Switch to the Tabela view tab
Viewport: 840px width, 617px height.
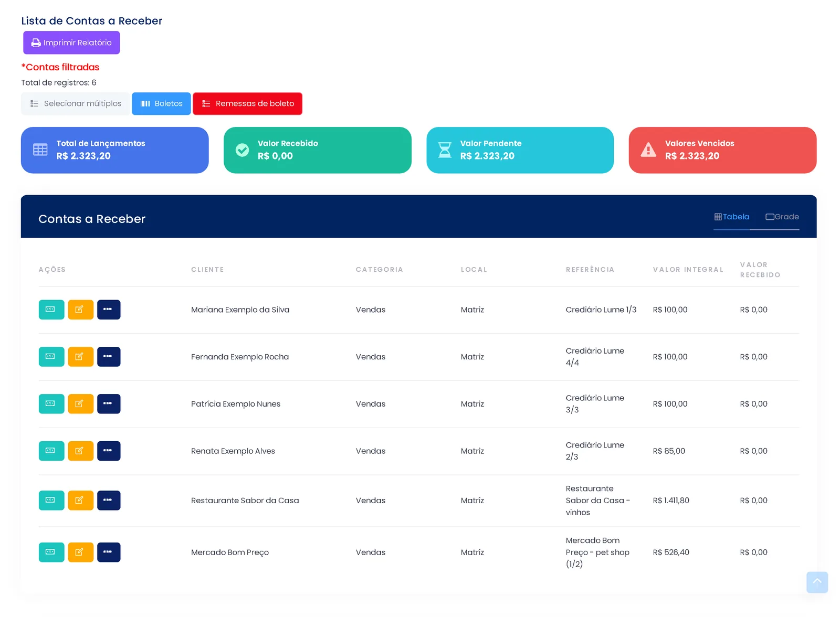point(731,217)
